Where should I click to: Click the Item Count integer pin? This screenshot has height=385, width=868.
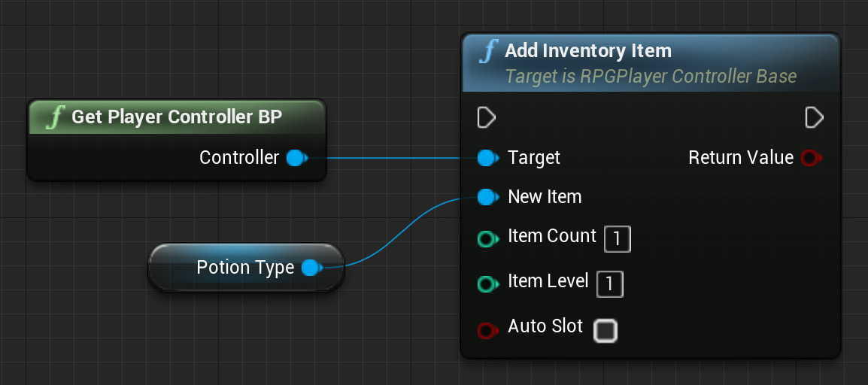click(487, 239)
